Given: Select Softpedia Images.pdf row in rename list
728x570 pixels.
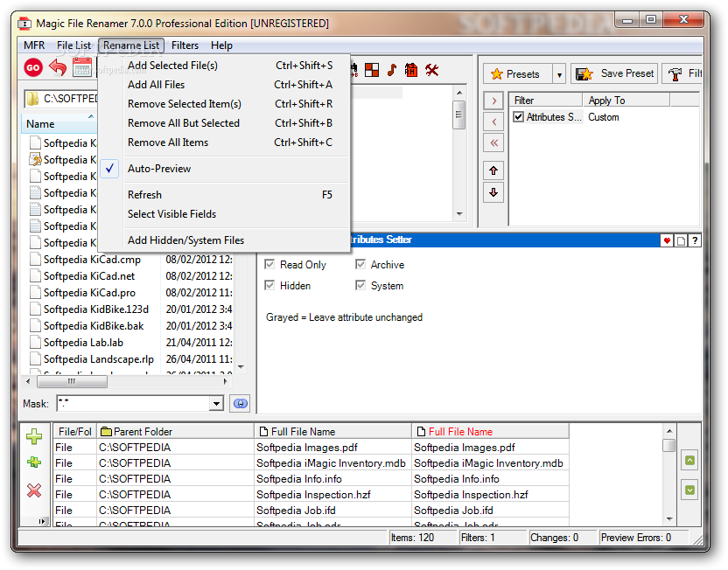Looking at the screenshot, I should pyautogui.click(x=311, y=447).
